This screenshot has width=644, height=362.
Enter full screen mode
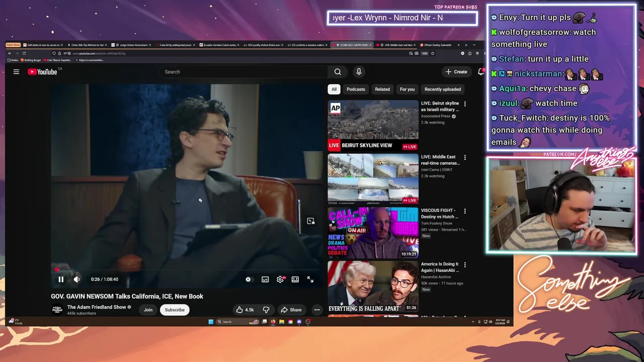point(310,280)
